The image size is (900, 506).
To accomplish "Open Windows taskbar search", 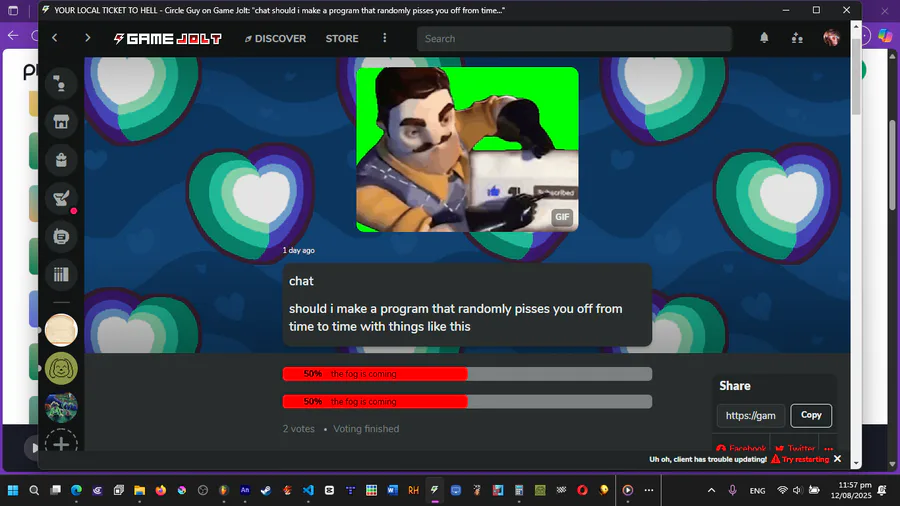I will (34, 490).
